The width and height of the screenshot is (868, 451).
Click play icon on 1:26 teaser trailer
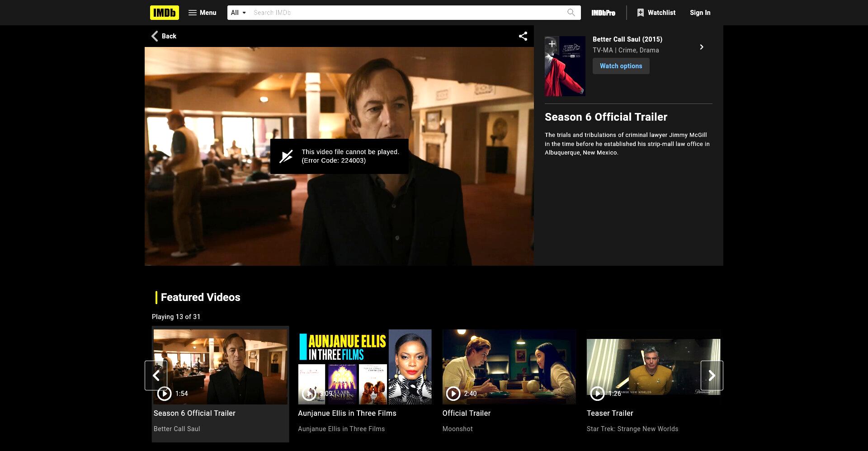click(597, 394)
